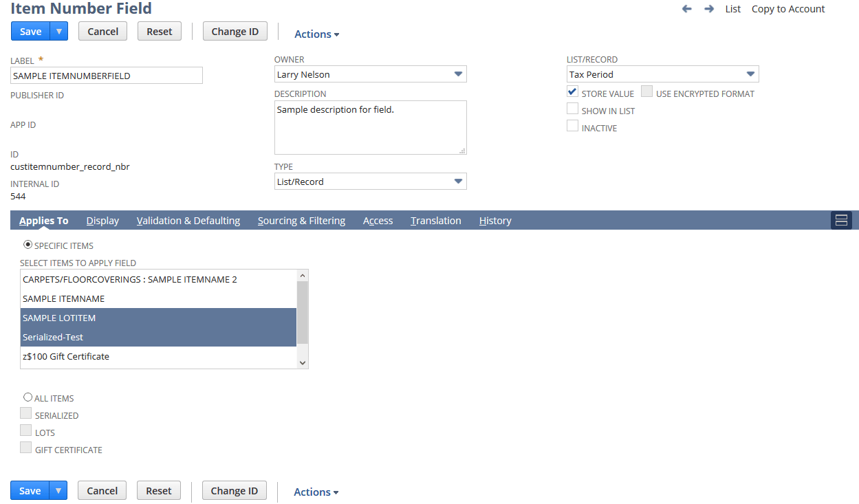
Task: Open Owner dropdown
Action: click(458, 74)
